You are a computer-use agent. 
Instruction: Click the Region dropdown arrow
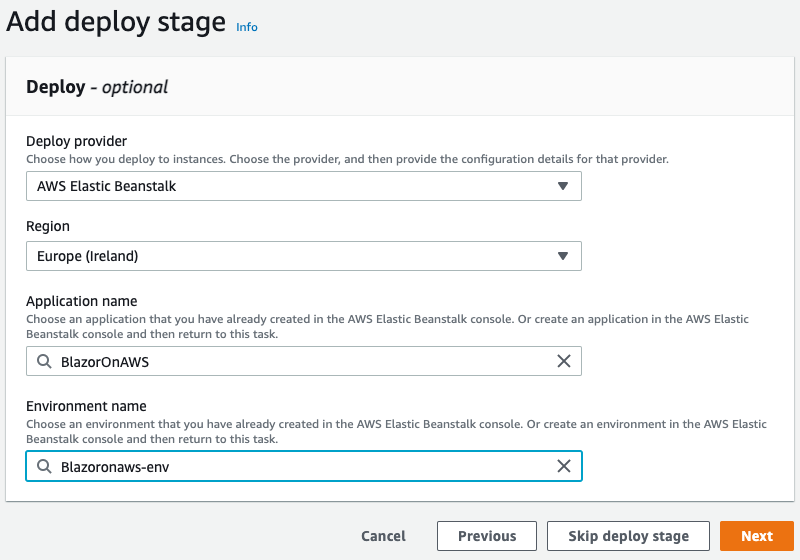[563, 256]
